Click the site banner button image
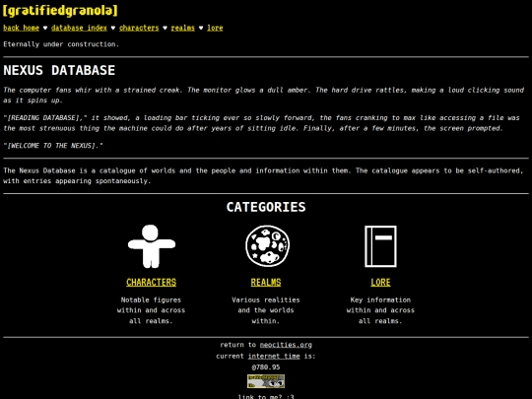The width and height of the screenshot is (532, 399). [x=266, y=381]
